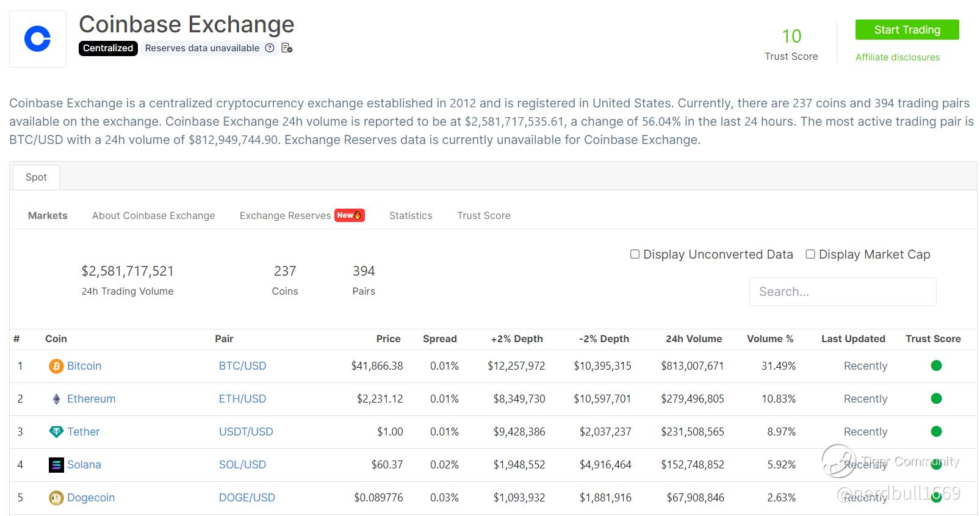Switch to About Coinbase Exchange tab
The image size is (980, 516).
(x=153, y=215)
